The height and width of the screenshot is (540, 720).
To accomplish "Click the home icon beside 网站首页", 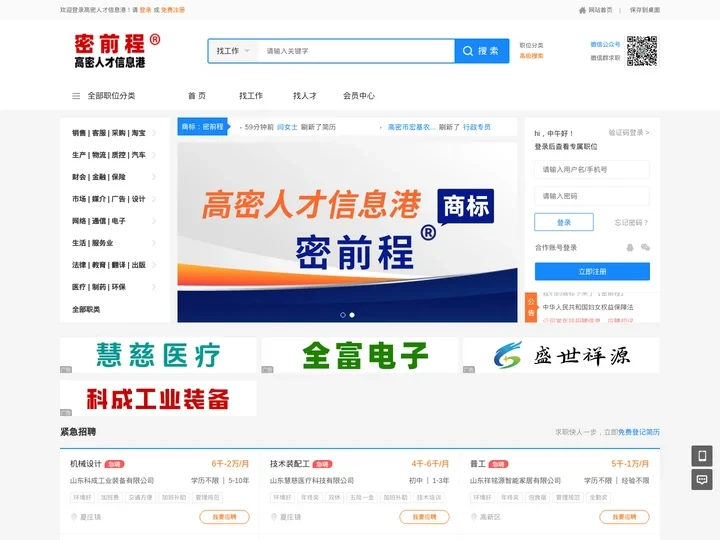I will (582, 10).
